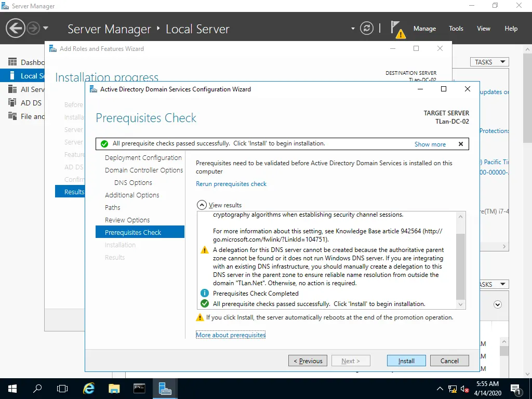Go to DNS Options step
Viewport: 532px width, 399px height.
[133, 182]
